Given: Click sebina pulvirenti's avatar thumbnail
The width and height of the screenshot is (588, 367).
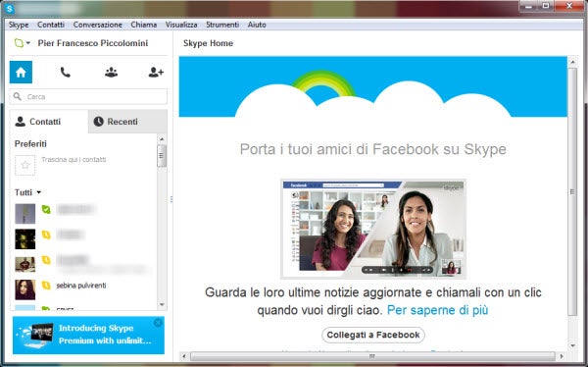Looking at the screenshot, I should tap(25, 289).
